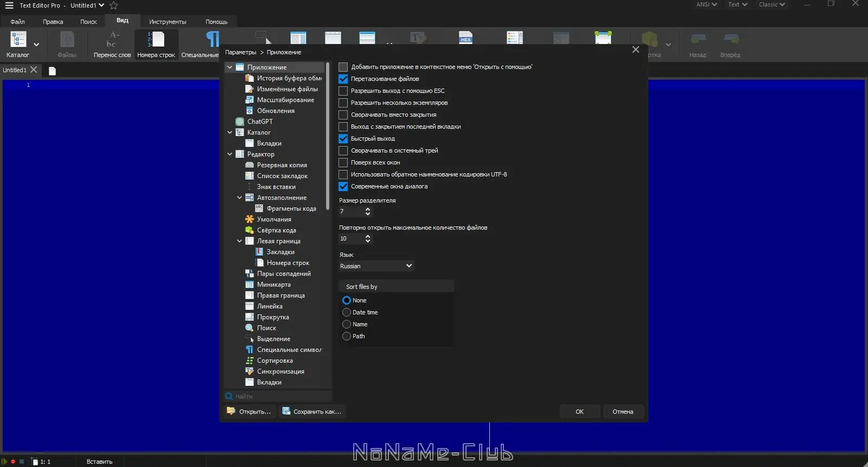The height and width of the screenshot is (467, 868).
Task: Toggle Перенос слов toolbar icon
Action: 112,45
